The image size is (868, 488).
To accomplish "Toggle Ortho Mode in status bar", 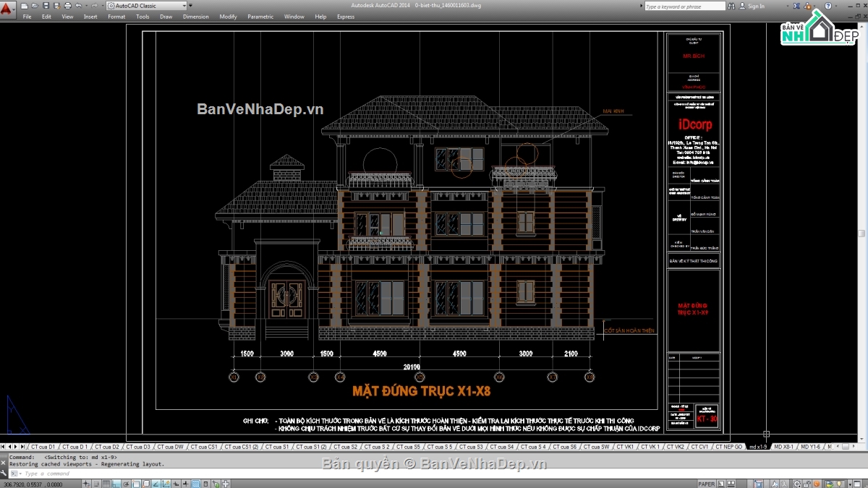I will [116, 484].
